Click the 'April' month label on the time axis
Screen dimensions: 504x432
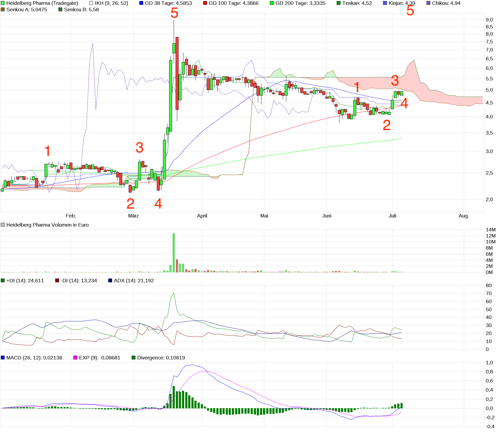(x=202, y=216)
